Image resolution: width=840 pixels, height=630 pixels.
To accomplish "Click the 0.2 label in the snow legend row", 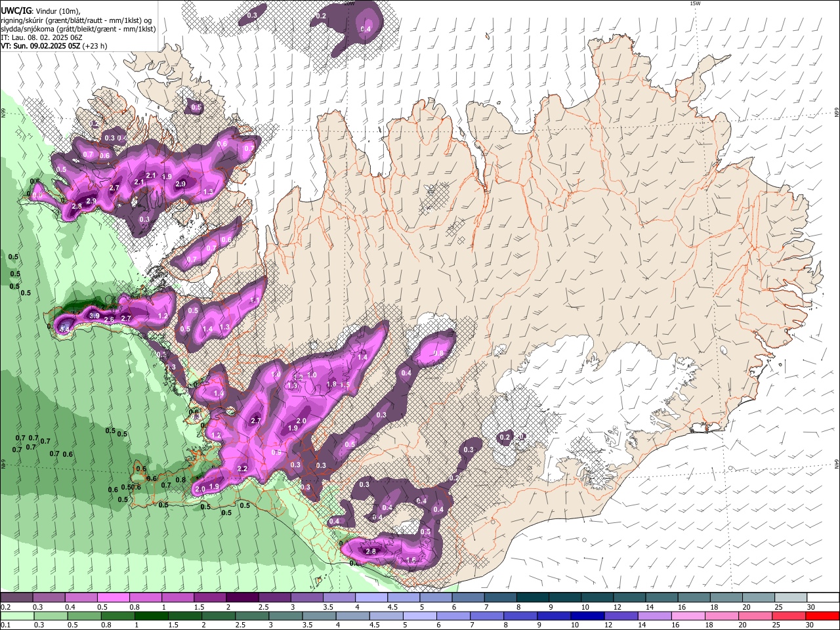I will point(5,607).
